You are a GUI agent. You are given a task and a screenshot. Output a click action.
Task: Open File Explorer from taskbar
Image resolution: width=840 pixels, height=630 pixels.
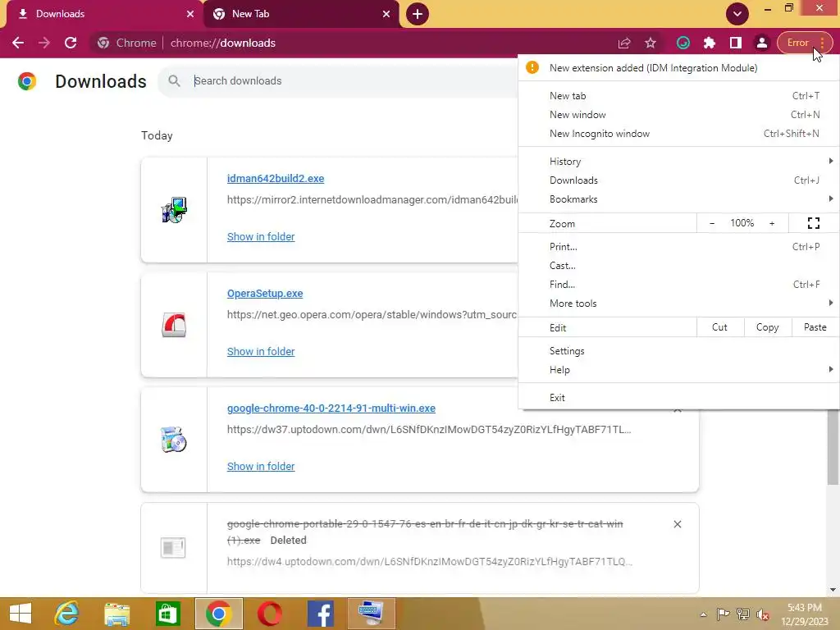116,614
